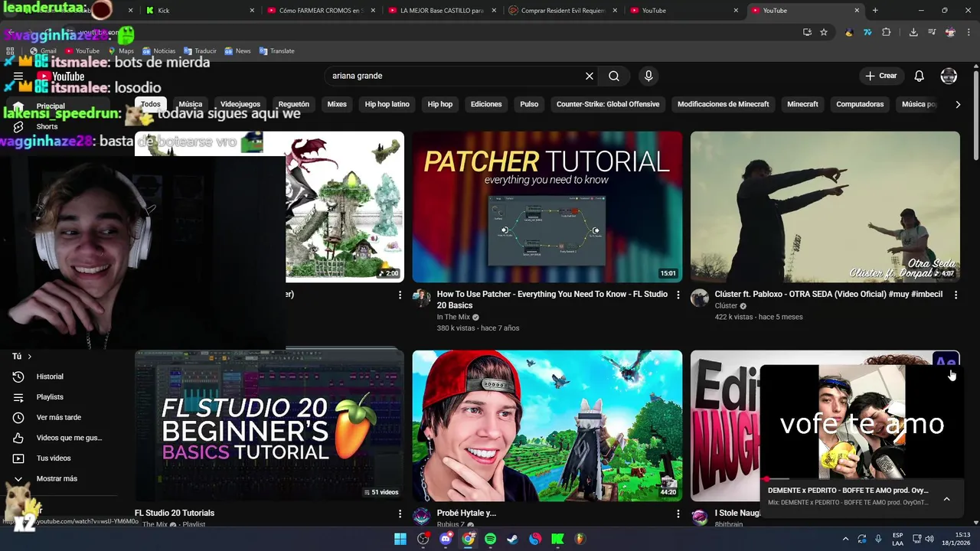Image resolution: width=980 pixels, height=551 pixels.
Task: Expand the miniplayer with chevron
Action: [x=946, y=499]
